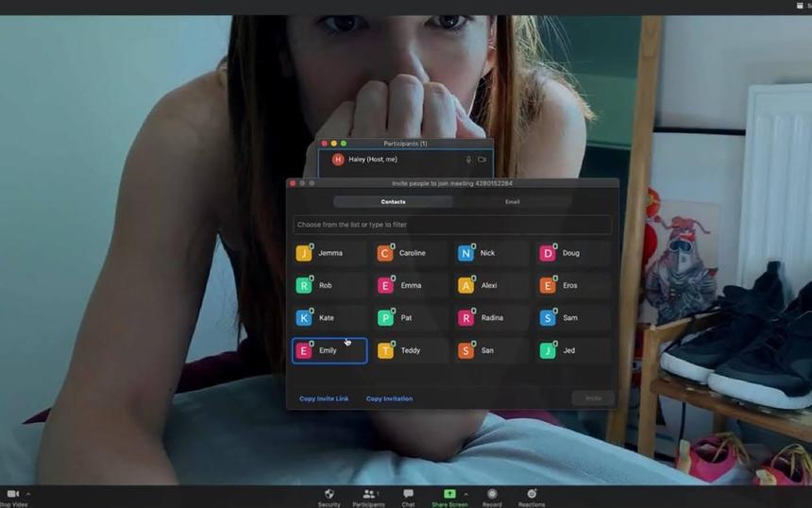Viewport: 812px width, 508px height.
Task: Start recording with the Record icon
Action: [492, 495]
